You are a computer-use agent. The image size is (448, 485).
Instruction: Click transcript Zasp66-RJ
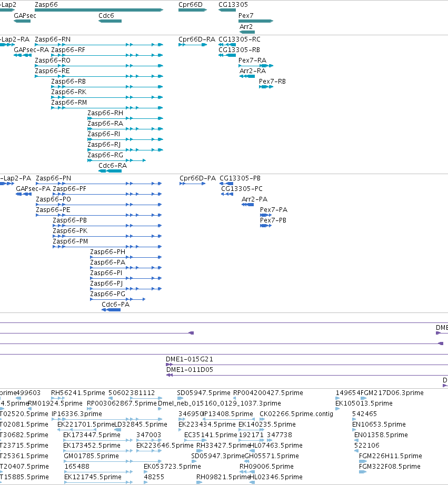pyautogui.click(x=125, y=150)
